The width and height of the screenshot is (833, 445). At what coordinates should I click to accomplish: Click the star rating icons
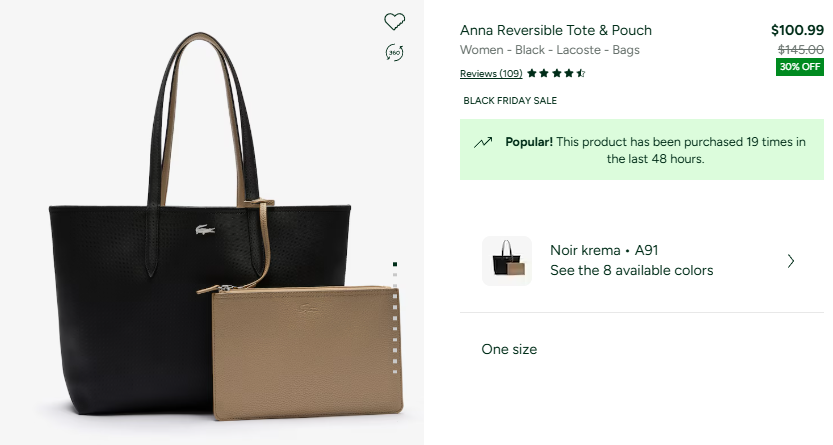[x=556, y=73]
